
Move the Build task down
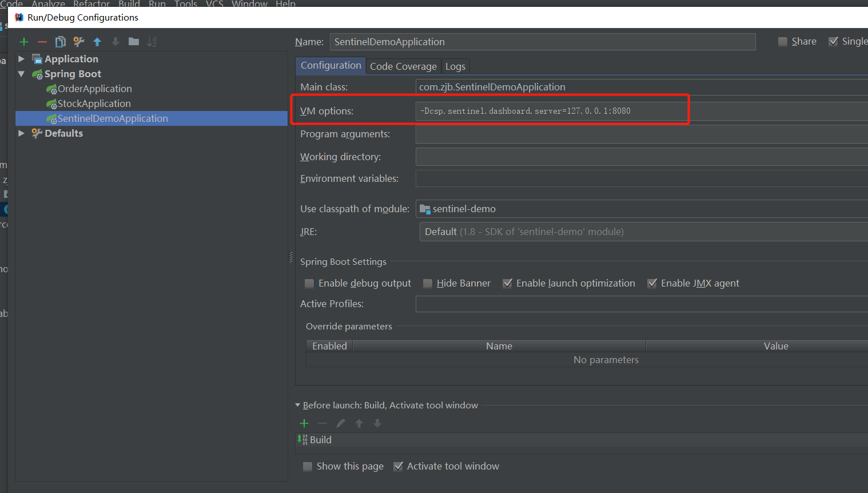[x=377, y=423]
